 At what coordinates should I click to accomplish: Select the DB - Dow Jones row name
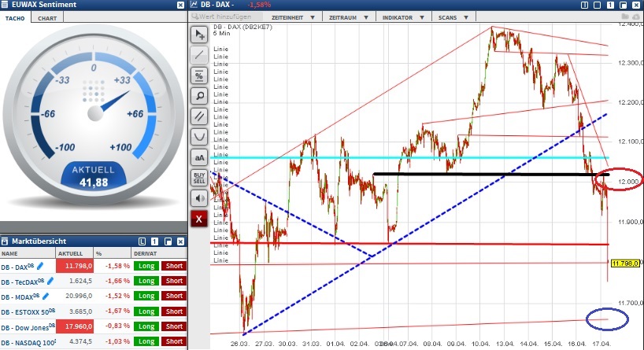[x=28, y=327]
